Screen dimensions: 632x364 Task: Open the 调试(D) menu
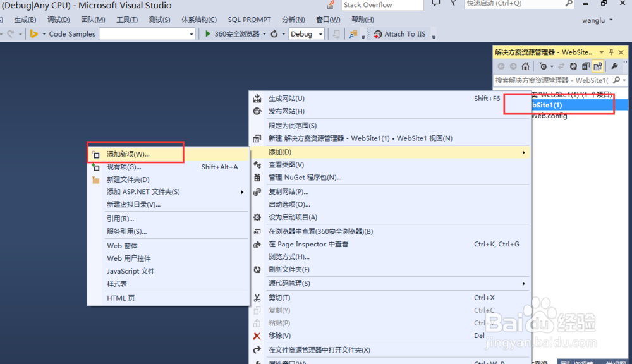(58, 20)
